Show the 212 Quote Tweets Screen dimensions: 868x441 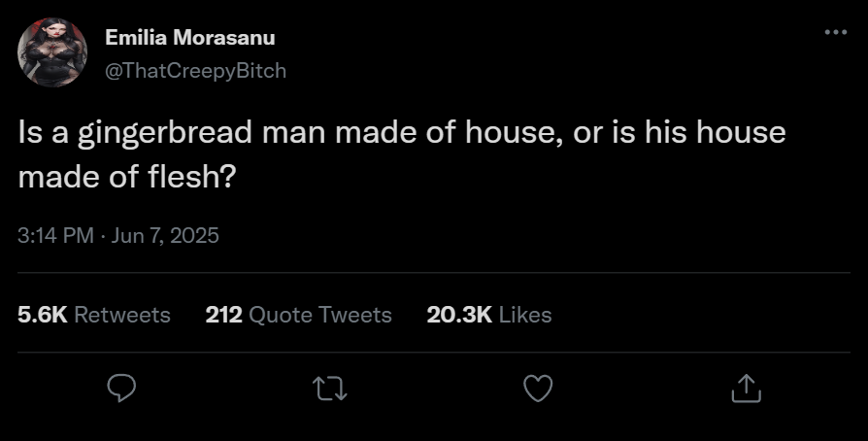coord(299,315)
